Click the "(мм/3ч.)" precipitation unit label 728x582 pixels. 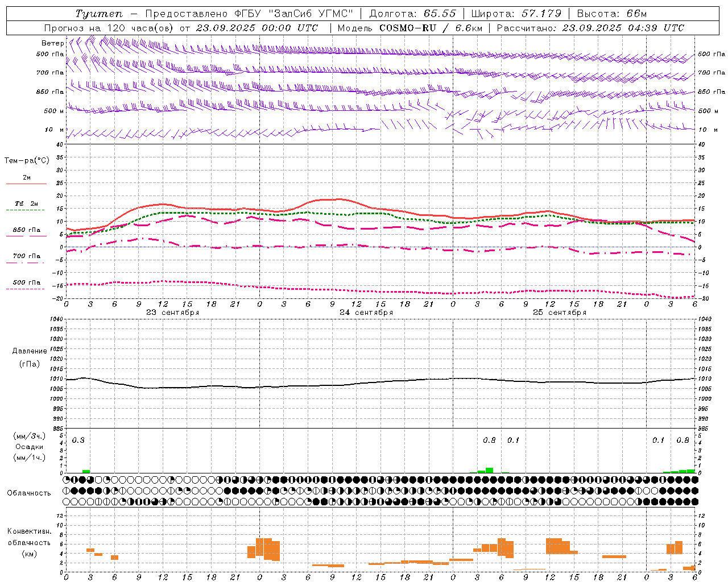30,436
